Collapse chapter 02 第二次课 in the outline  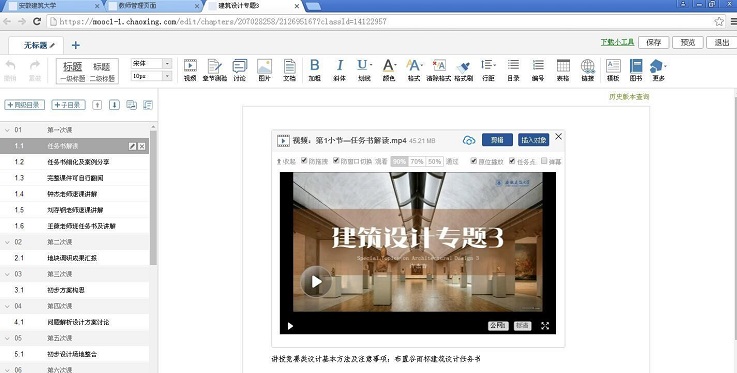coord(7,242)
